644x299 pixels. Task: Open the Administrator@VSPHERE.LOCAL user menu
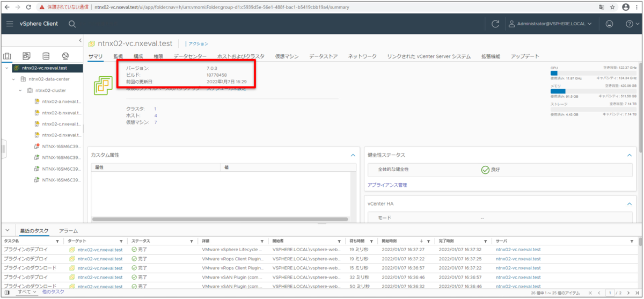click(550, 24)
